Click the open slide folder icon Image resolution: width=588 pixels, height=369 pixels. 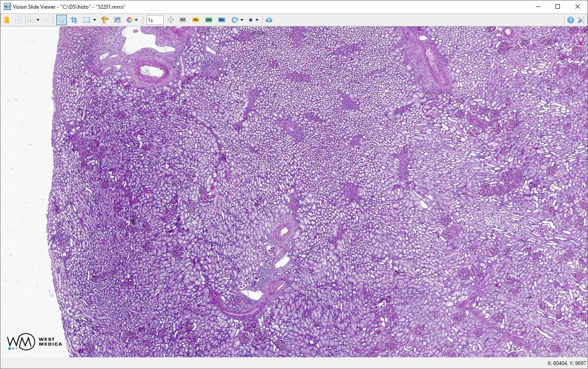point(6,20)
